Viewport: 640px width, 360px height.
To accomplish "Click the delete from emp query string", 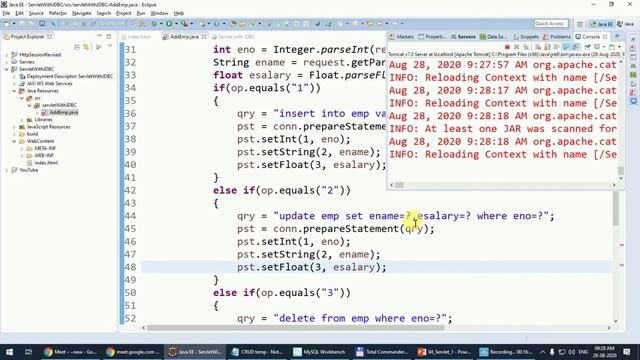I will [360, 318].
